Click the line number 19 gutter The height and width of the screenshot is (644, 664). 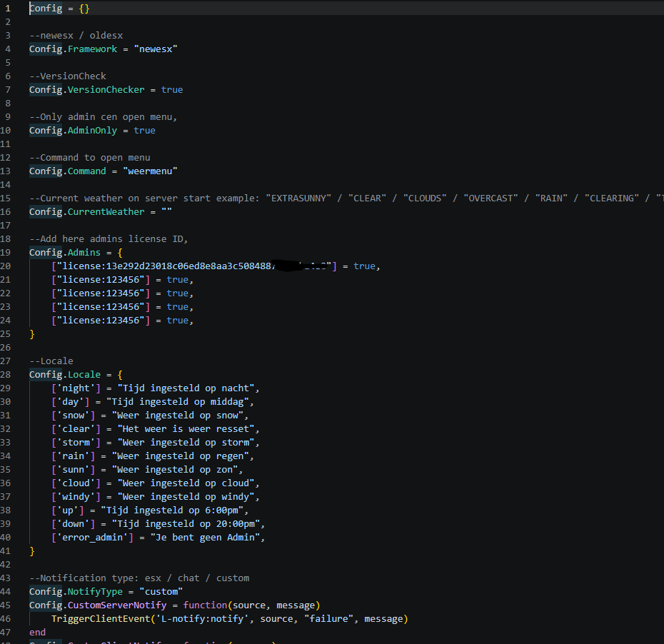6,252
